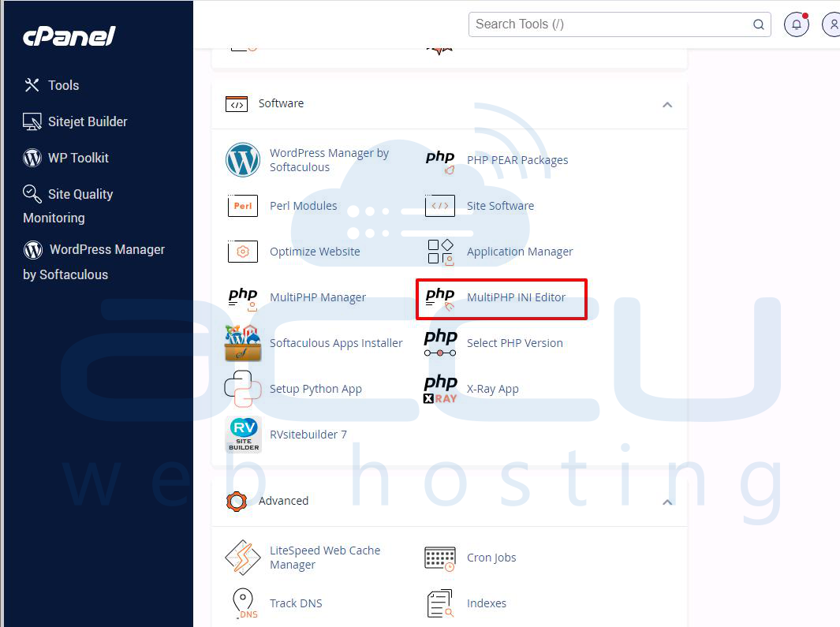
Task: Open Optimize Website link
Action: click(315, 252)
